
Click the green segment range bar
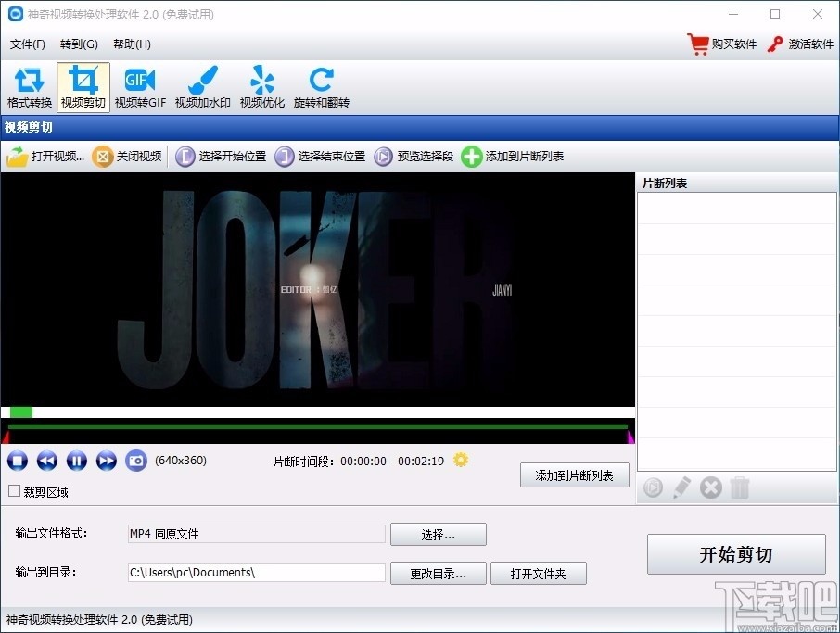click(x=318, y=427)
